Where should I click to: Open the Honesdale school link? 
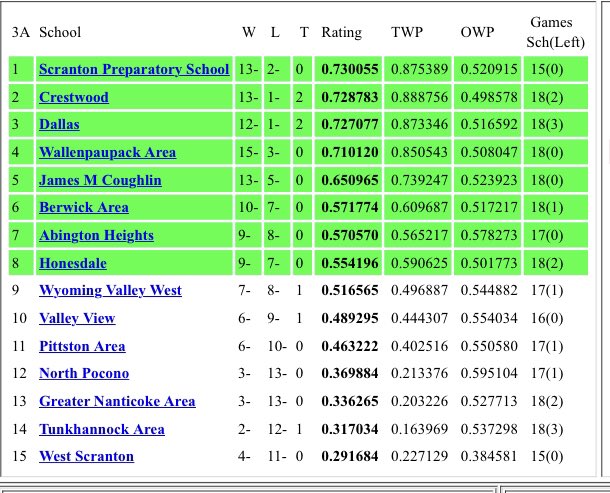73,263
